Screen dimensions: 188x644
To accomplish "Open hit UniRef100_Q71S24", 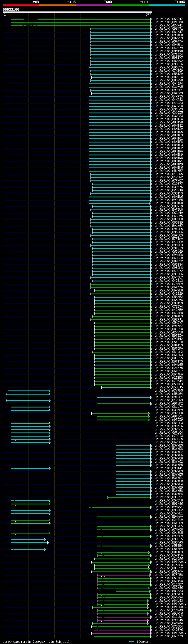I will coord(169,55).
